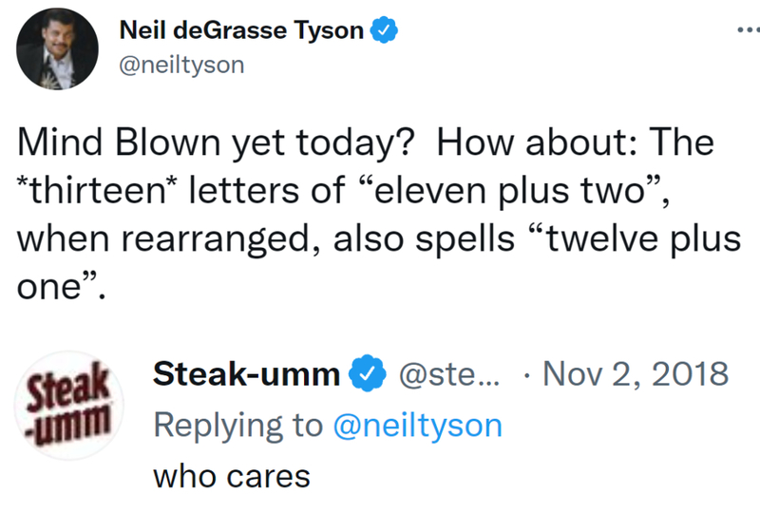Open the three-dot more options menu

[x=749, y=30]
